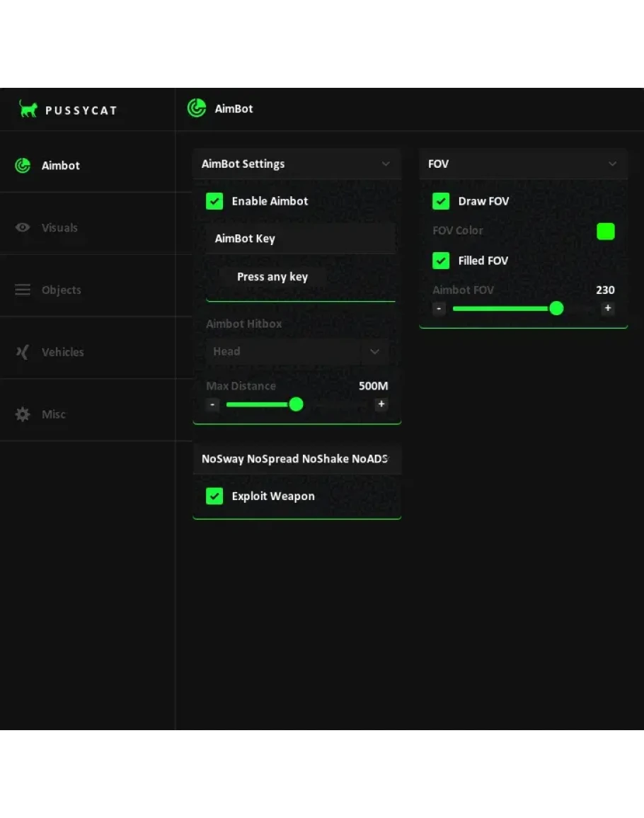Screen dimensions: 644x818
Task: Click the Aimbot FOV slider handle
Action: [x=556, y=308]
